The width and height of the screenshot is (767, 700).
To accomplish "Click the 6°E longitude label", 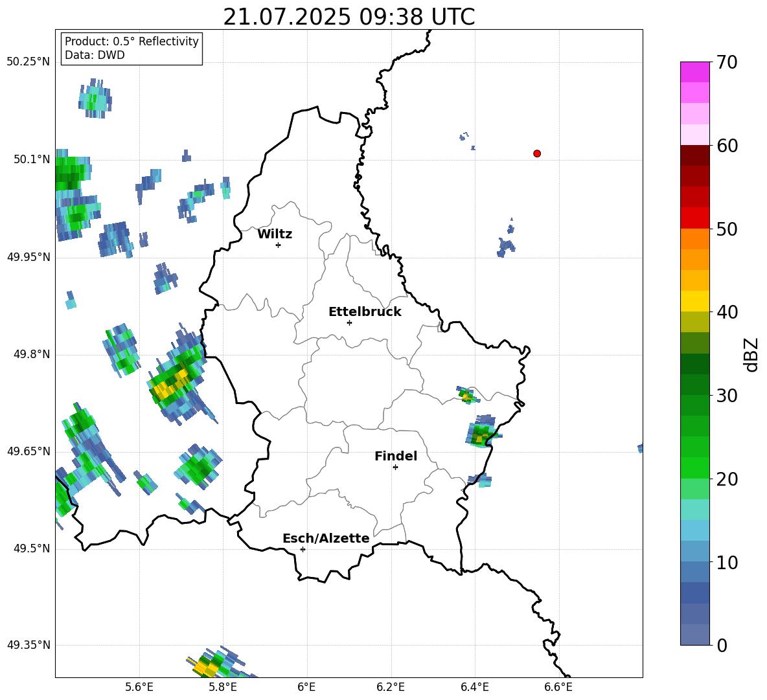I will [306, 687].
